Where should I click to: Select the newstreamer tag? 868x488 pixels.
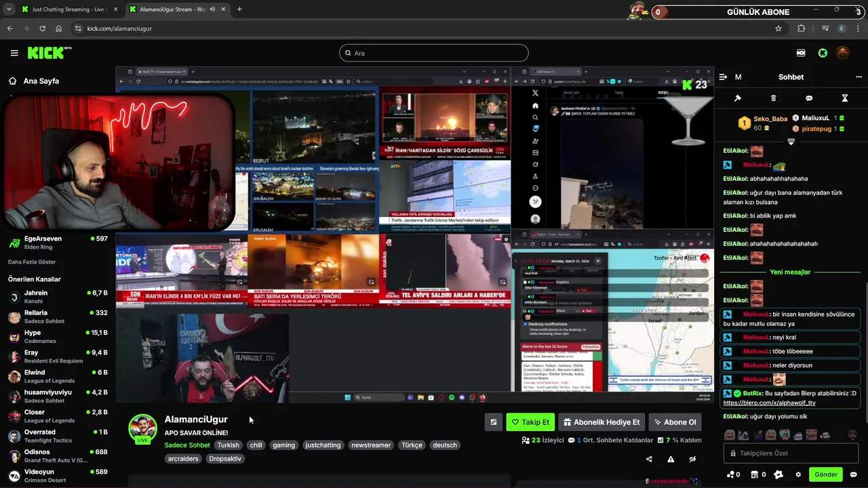click(371, 445)
